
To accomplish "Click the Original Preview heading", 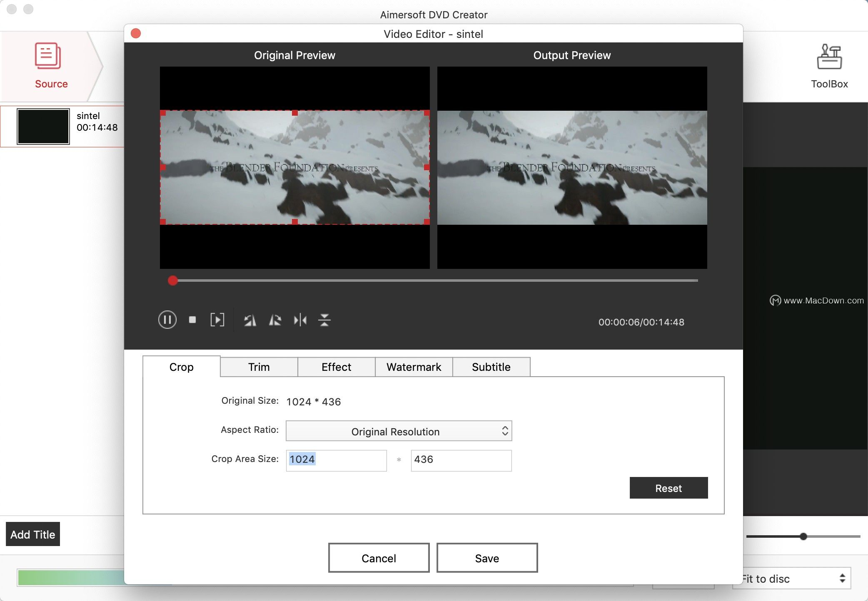I will (294, 55).
